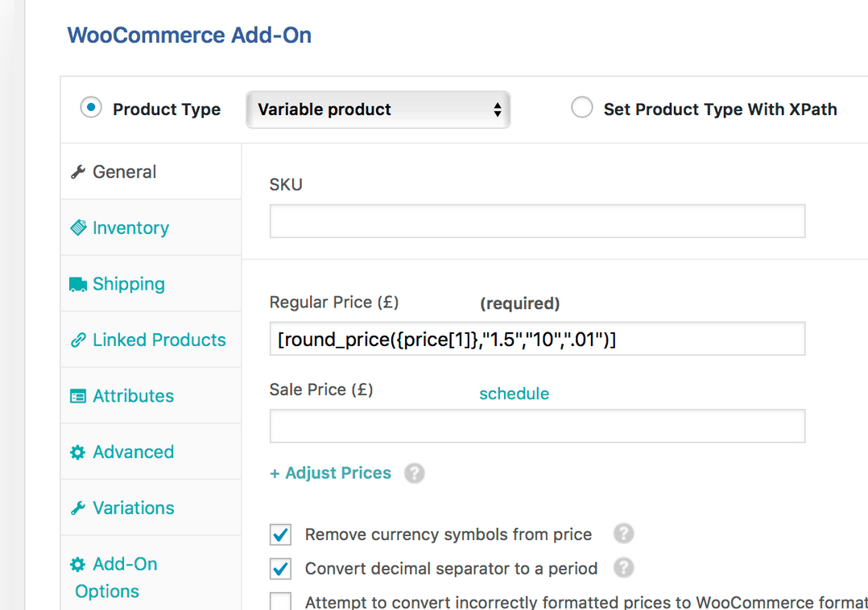Viewport: 868px width, 610px height.
Task: Open the Variations tab
Action: click(151, 509)
